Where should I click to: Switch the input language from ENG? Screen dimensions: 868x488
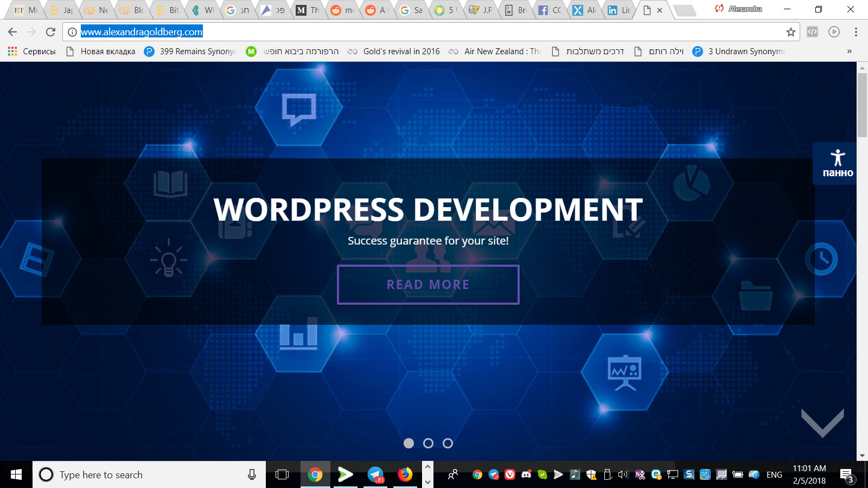774,474
